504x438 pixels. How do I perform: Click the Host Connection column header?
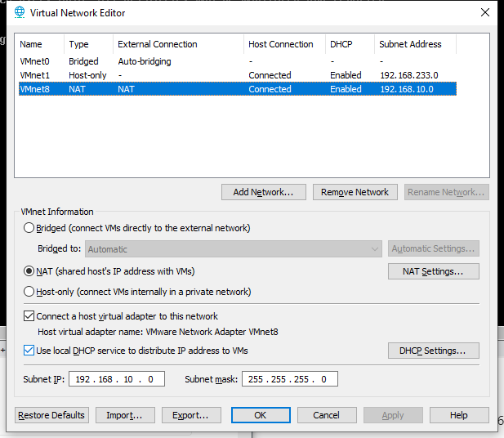tap(284, 44)
